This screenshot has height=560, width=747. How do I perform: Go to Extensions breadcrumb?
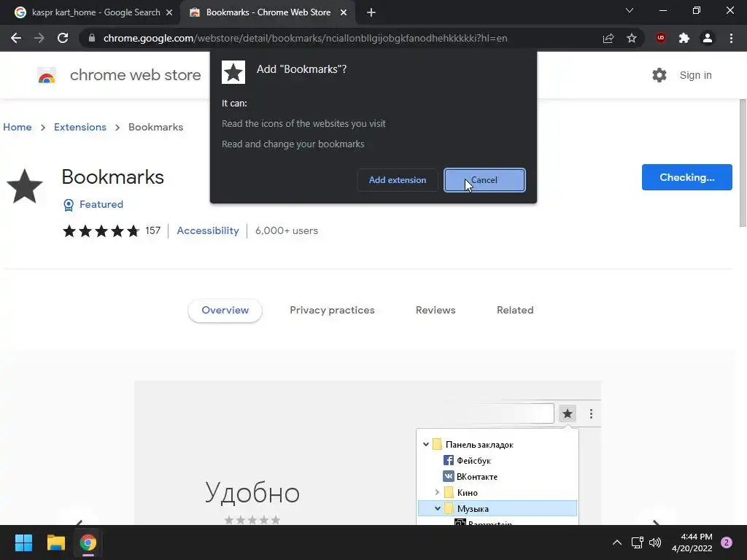click(80, 127)
